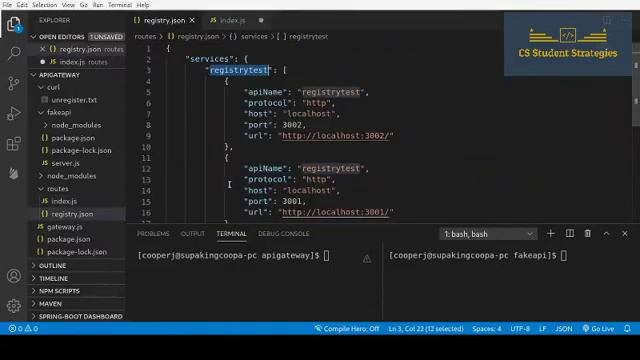Screen dimensions: 640x360
Task: Follow the http://localhost:3002/ link
Action: [x=336, y=136]
